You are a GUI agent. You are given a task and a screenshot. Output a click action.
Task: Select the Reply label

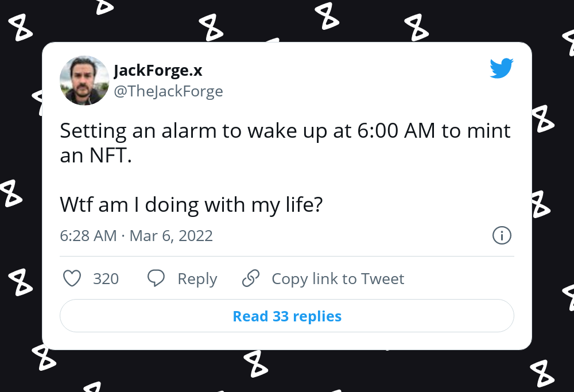click(x=197, y=278)
